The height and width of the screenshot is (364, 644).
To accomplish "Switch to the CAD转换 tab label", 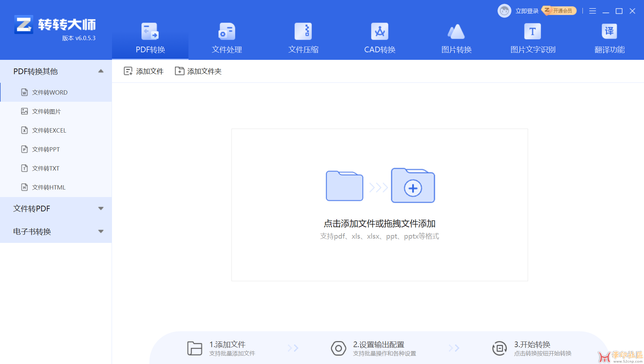I will (380, 50).
